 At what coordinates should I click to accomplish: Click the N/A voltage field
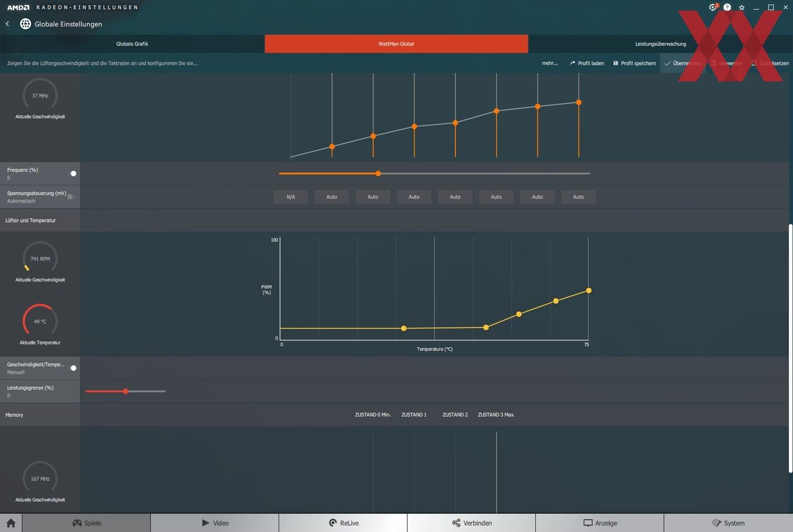coord(291,197)
